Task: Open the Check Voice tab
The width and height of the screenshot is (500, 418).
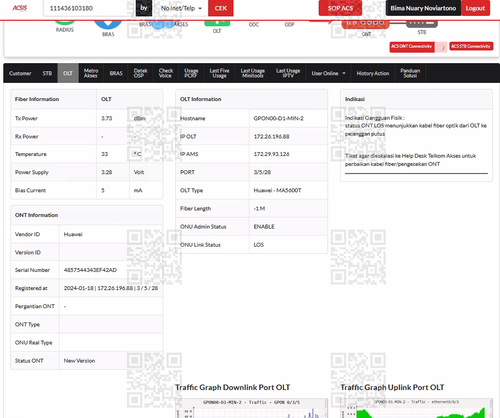Action: click(x=166, y=73)
